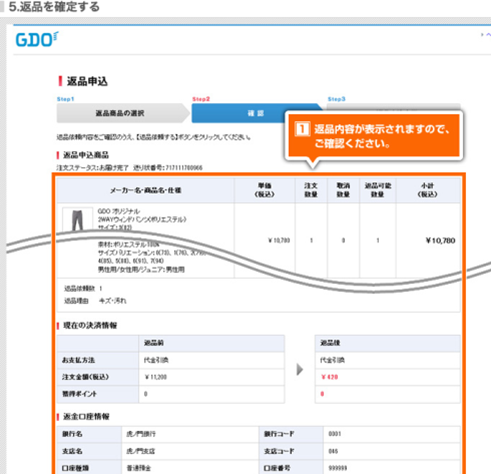This screenshot has height=474, width=494.
Task: Click the 単価(税込) column header
Action: click(265, 190)
